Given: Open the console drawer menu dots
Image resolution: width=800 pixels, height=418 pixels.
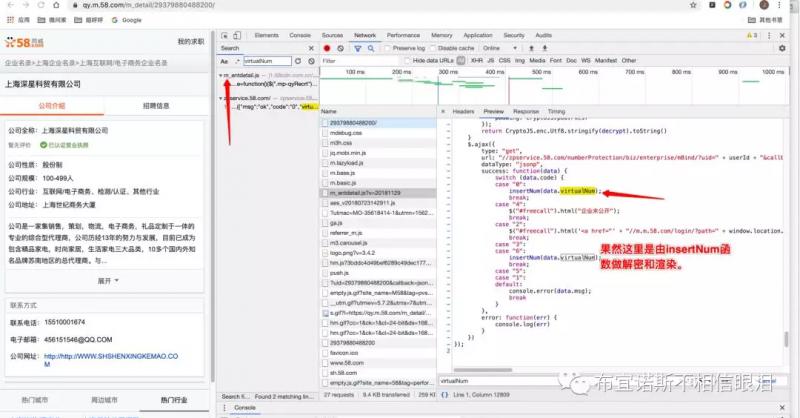Looking at the screenshot, I should coord(224,408).
